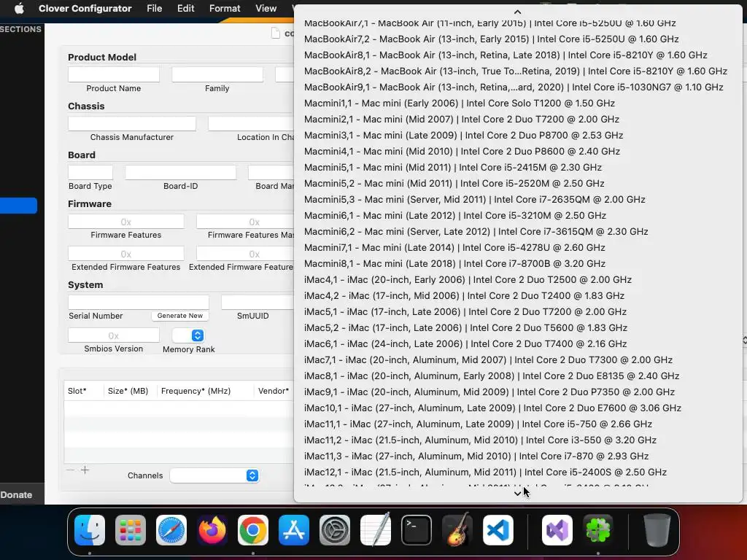Click the Firmware Features field
Viewport: 747px width, 560px height.
pos(125,222)
